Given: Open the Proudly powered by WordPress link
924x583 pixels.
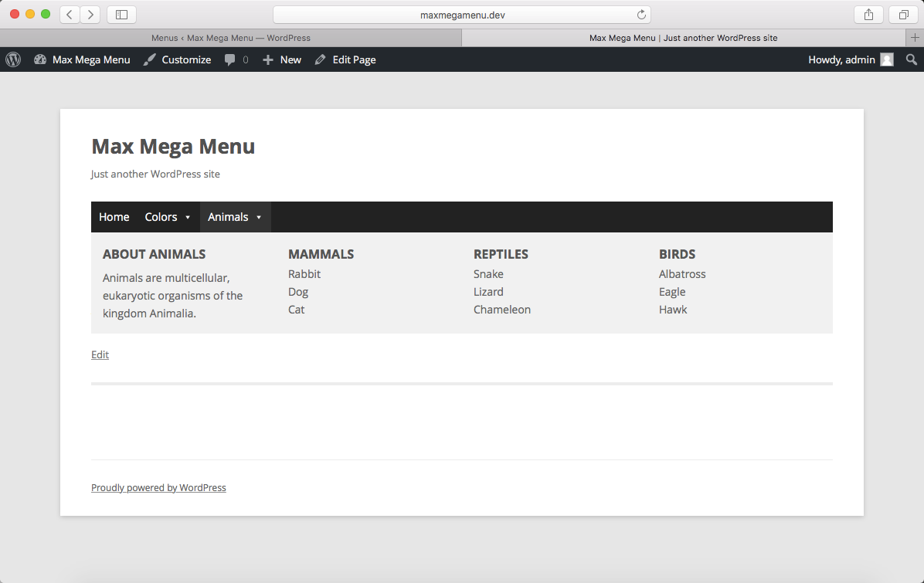Looking at the screenshot, I should pos(158,487).
